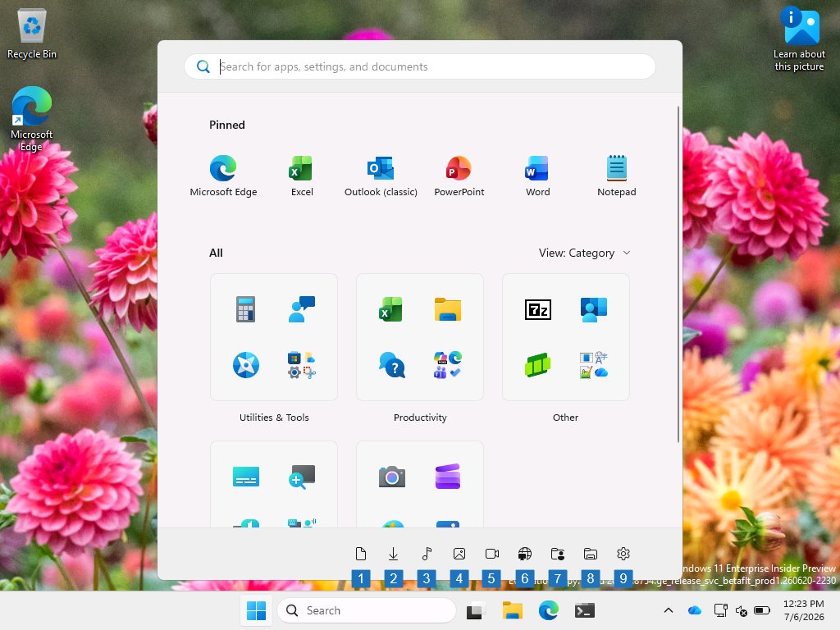The image size is (840, 630).
Task: Open Videos folder shortcut in Start footer
Action: 492,554
